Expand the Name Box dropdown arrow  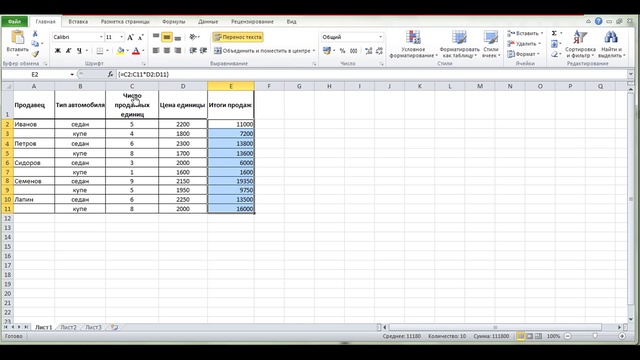[72, 74]
